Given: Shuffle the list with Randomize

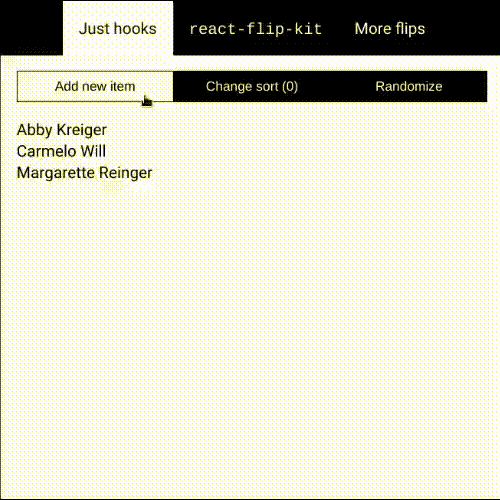Looking at the screenshot, I should pos(409,86).
